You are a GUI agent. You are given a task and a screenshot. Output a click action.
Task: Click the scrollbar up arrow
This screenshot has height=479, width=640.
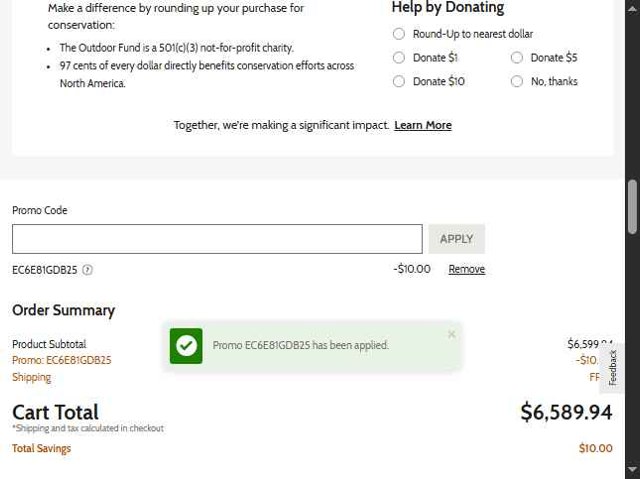pos(632,6)
